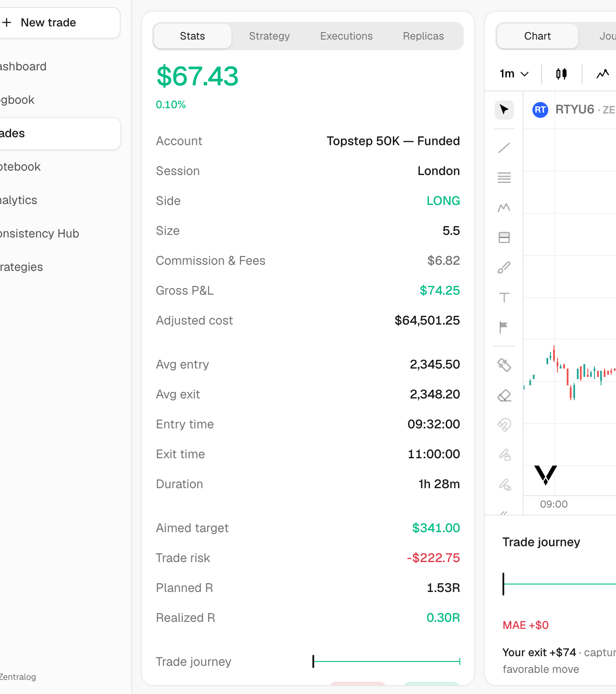Select the zigzag pattern tool

tap(504, 208)
